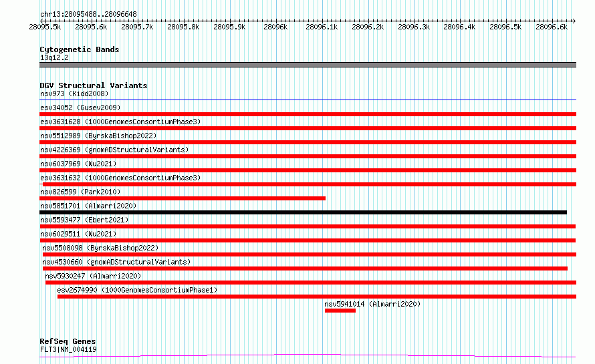The height and width of the screenshot is (364, 595).
Task: Click the esv2674990 1000GenomesConsortiumPhase1 label
Action: (x=137, y=290)
